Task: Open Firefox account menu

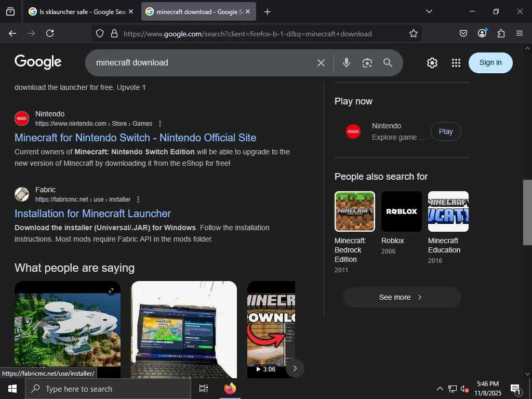Action: pos(482,33)
